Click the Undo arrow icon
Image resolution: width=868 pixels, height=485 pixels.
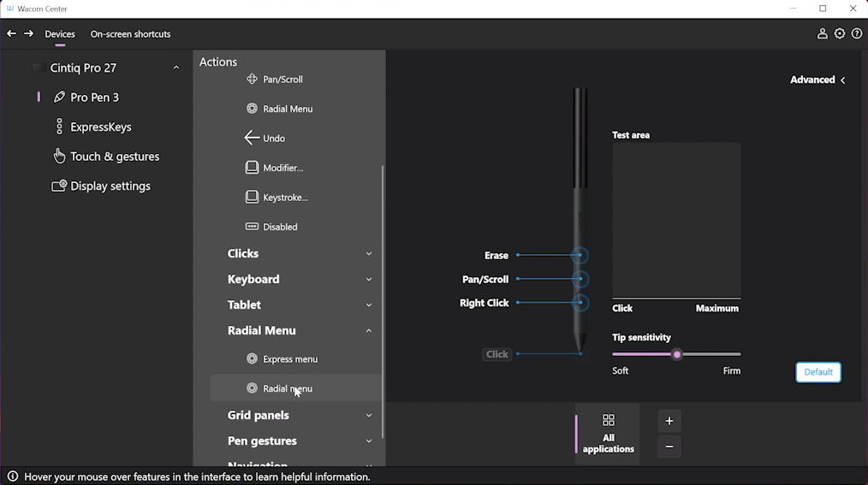pos(252,138)
